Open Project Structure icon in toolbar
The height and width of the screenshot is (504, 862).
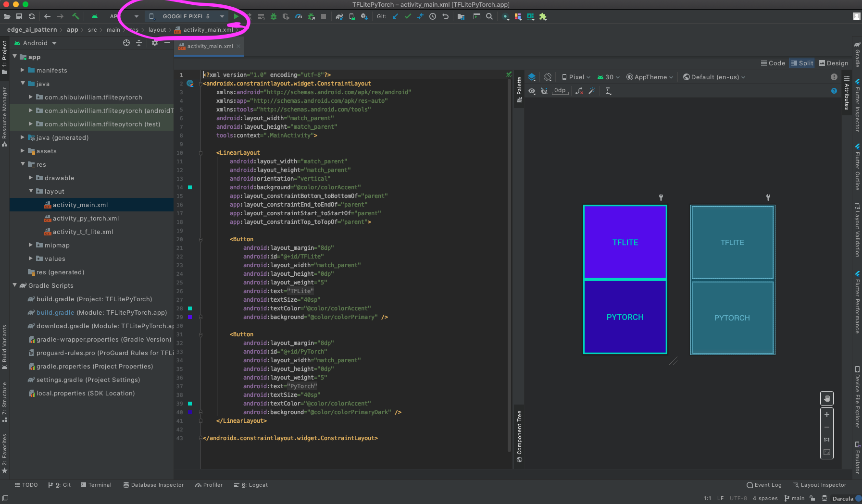tap(461, 16)
